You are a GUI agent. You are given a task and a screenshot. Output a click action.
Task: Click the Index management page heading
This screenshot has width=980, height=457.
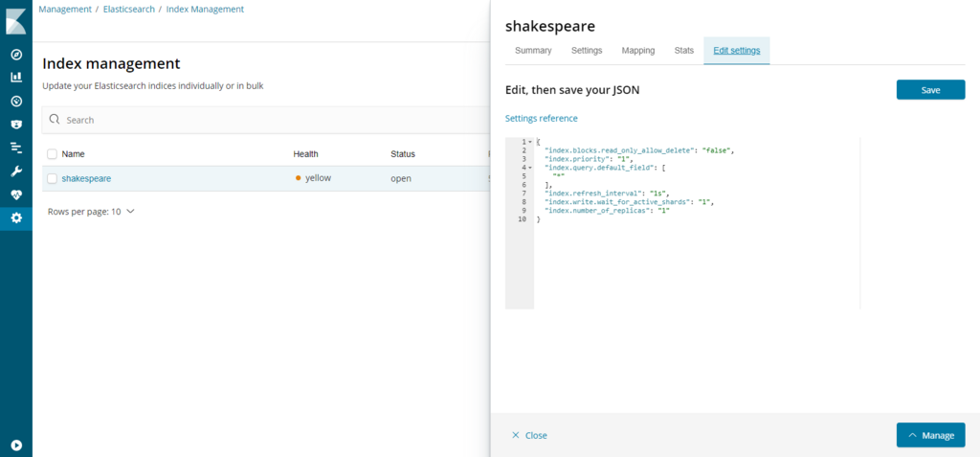click(x=111, y=63)
